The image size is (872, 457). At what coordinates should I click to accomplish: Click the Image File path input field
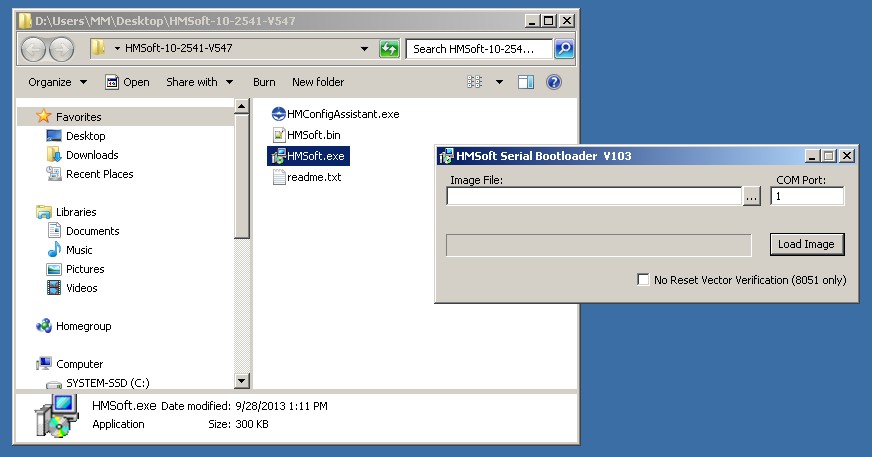(x=594, y=196)
